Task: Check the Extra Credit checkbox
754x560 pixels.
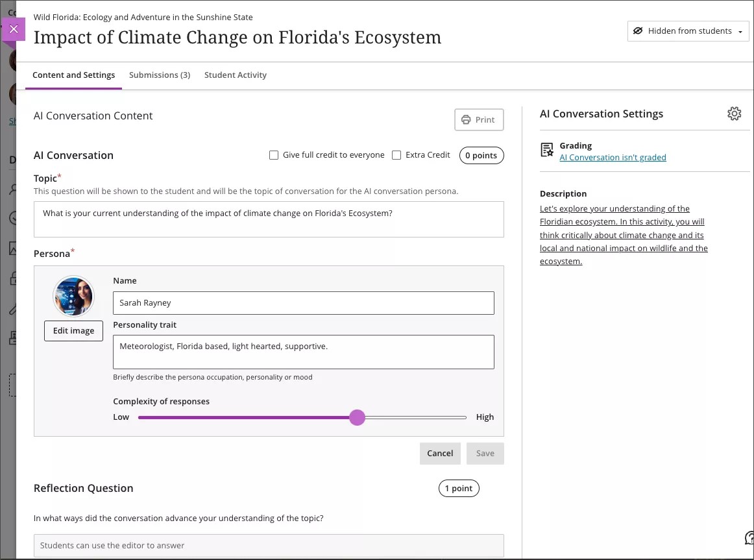Action: click(396, 155)
